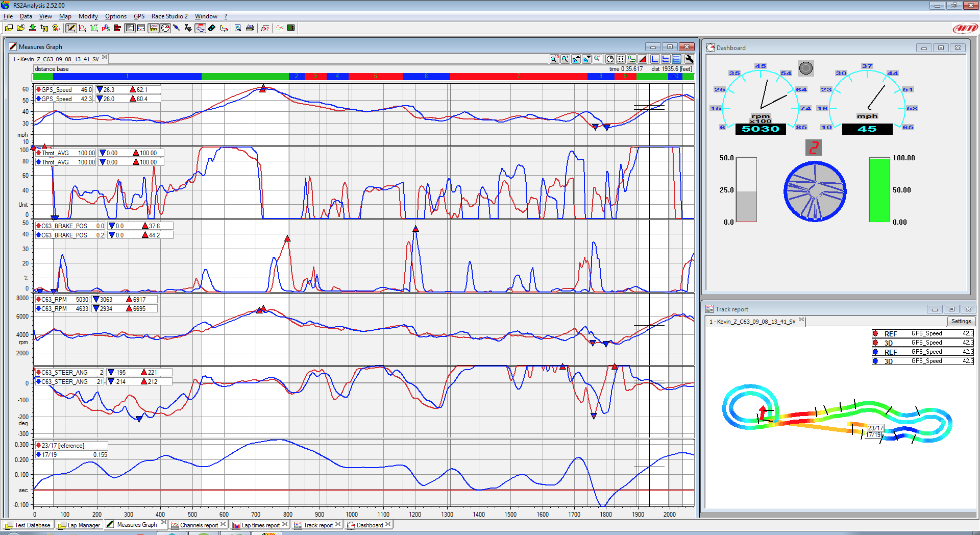The height and width of the screenshot is (535, 980).
Task: Toggle the tiled graph layout button
Action: click(676, 59)
